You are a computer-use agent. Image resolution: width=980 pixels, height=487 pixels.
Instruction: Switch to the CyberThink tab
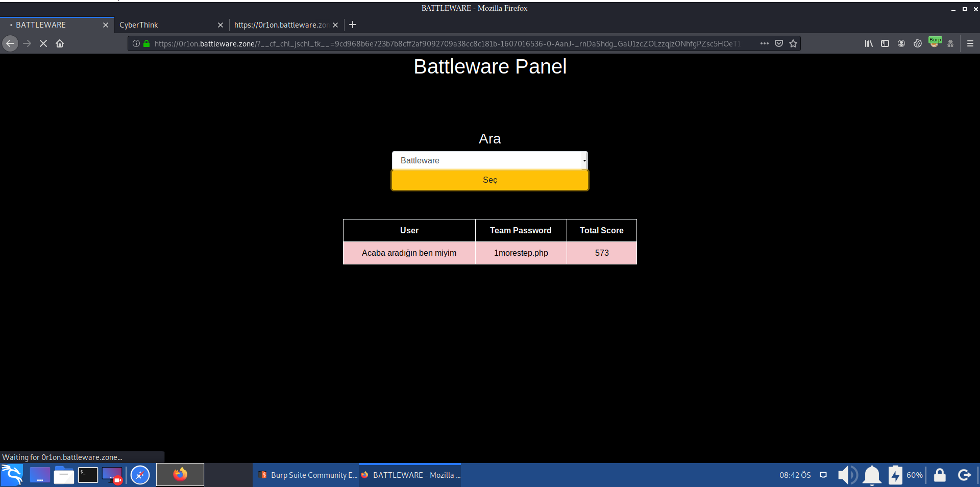(x=163, y=25)
